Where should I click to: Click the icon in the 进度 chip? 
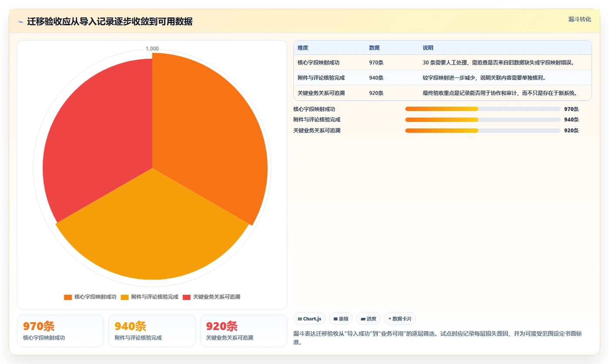tap(363, 319)
